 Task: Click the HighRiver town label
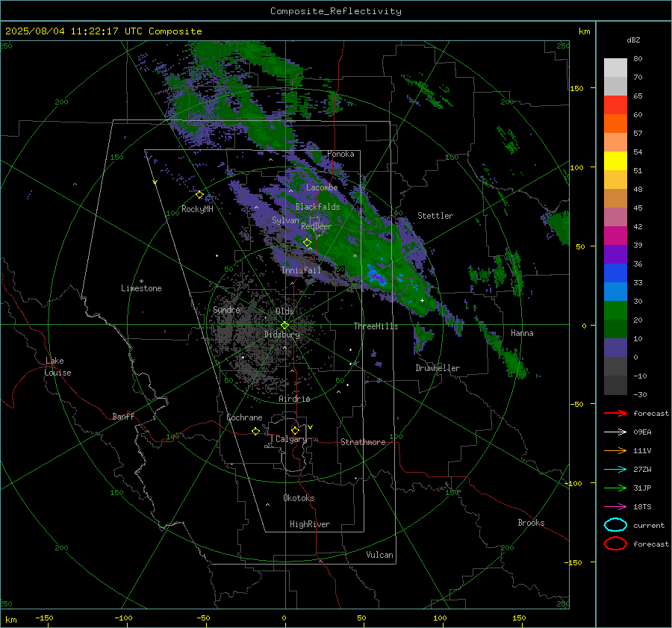pyautogui.click(x=310, y=524)
